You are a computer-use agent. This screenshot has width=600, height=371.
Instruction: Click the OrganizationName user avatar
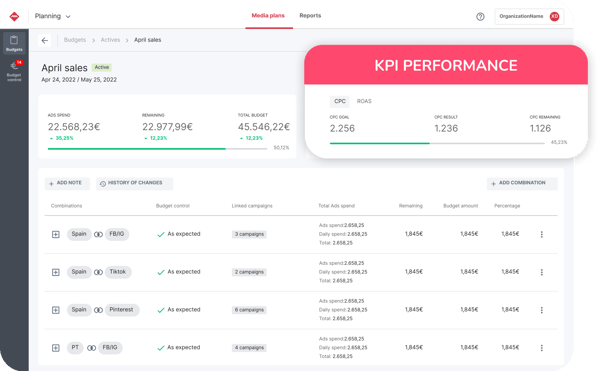[x=554, y=16]
